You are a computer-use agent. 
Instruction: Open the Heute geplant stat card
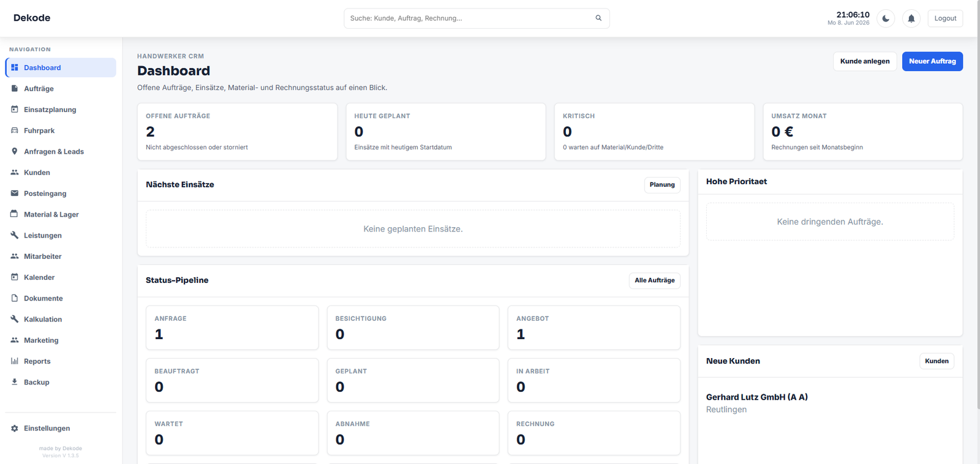[x=446, y=132]
